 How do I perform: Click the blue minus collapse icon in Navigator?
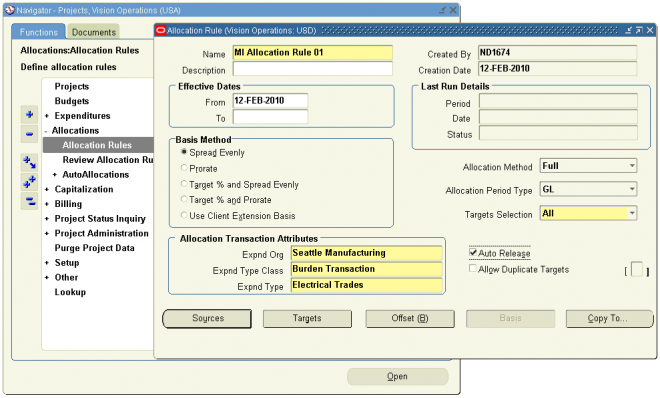click(x=29, y=134)
